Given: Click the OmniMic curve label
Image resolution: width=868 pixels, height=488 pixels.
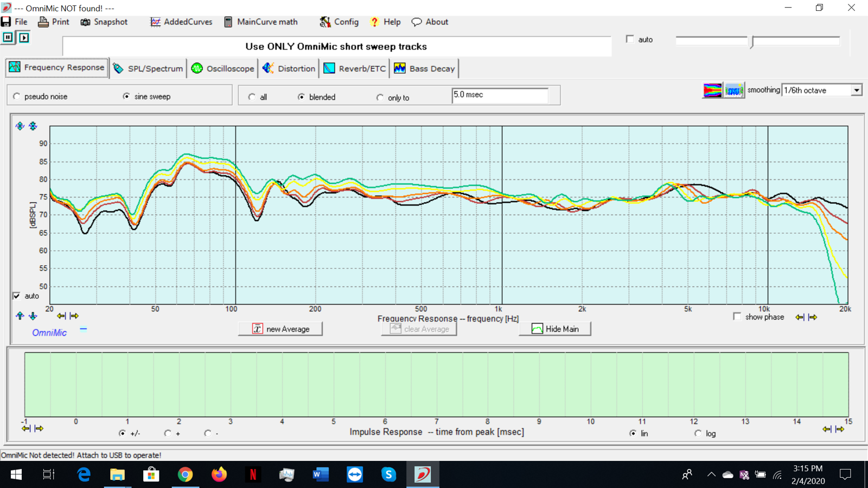Looking at the screenshot, I should pos(49,333).
